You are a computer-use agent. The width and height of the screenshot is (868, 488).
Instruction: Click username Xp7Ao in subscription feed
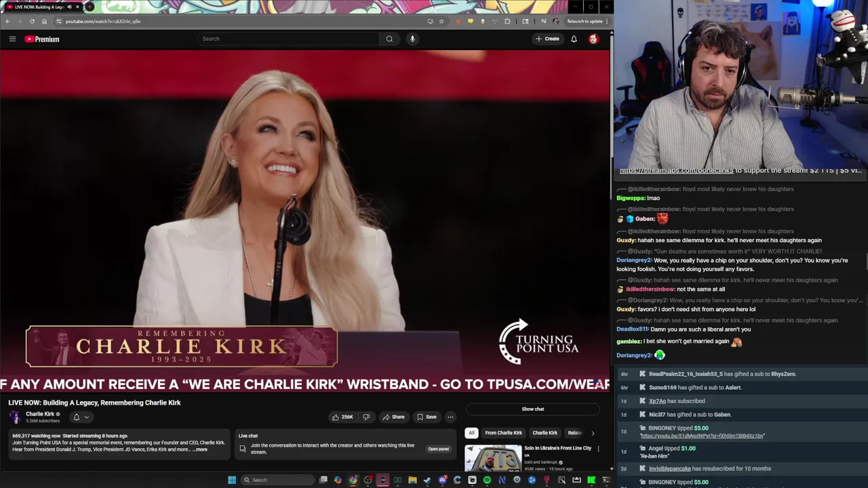(657, 401)
